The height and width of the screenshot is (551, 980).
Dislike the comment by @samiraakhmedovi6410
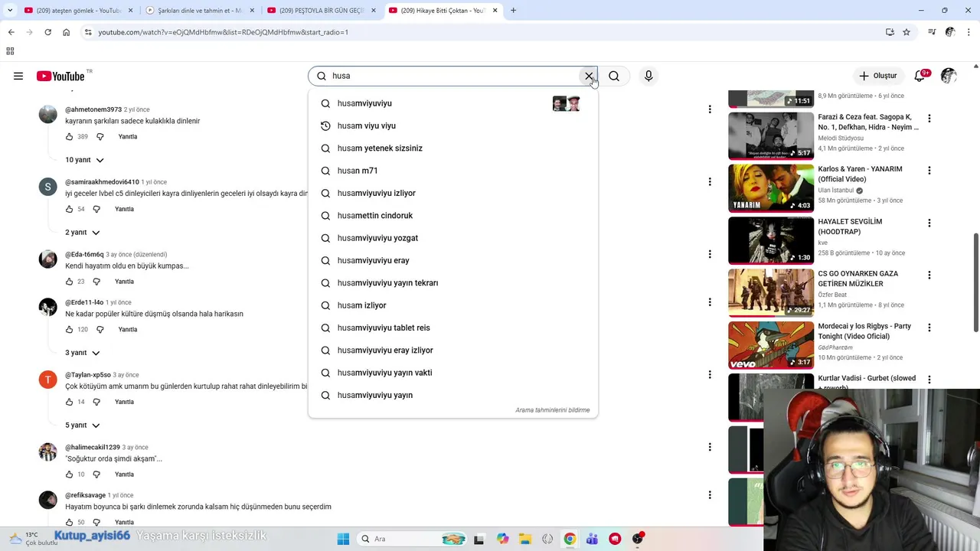(96, 209)
